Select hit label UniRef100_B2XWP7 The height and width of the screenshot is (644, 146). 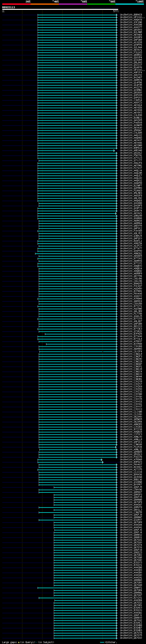[x=131, y=186]
